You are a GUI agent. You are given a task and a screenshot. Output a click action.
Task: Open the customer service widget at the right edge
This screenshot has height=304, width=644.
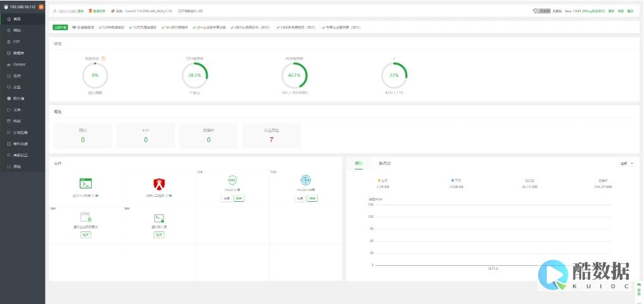pos(639,289)
